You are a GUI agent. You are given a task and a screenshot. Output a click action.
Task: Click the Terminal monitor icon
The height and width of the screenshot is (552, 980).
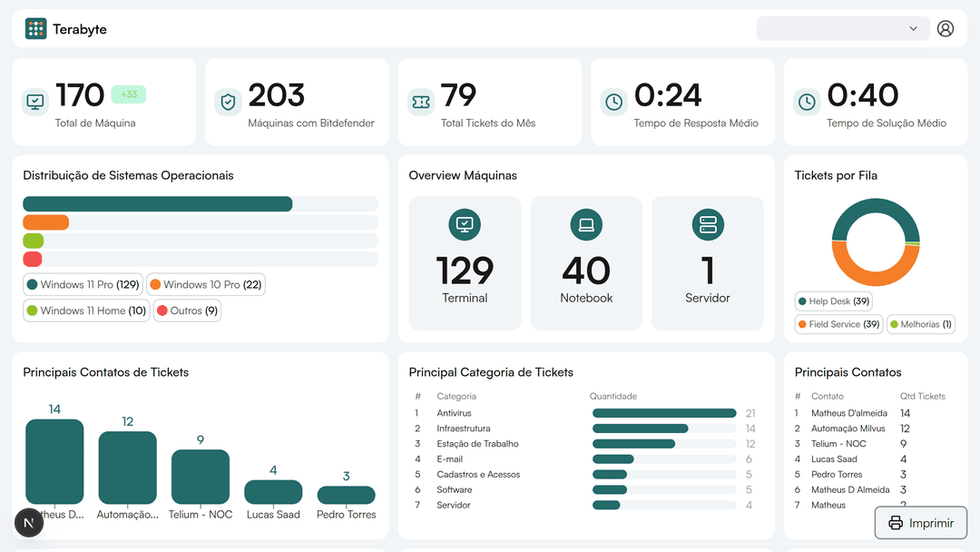[x=465, y=224]
